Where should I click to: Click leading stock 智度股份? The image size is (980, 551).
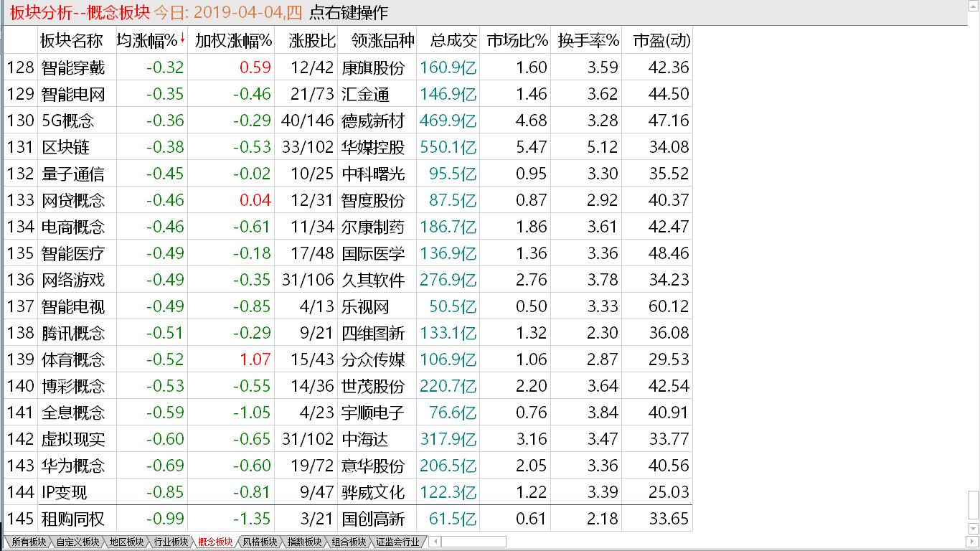[373, 200]
